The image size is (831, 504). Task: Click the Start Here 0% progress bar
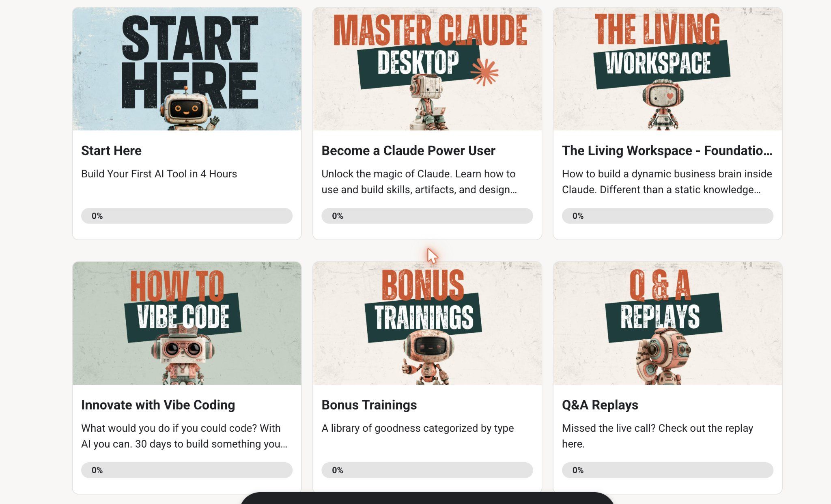pos(187,216)
